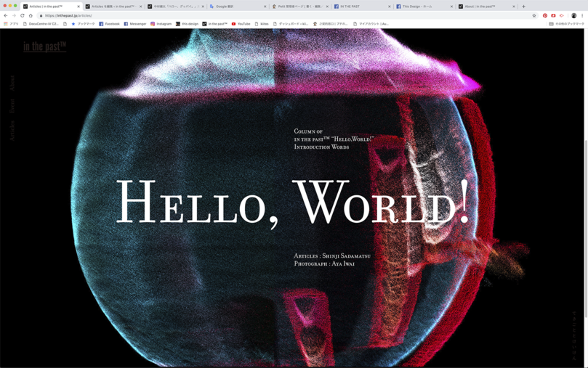The height and width of the screenshot is (368, 588).
Task: Open a new tab with plus button
Action: tap(523, 7)
